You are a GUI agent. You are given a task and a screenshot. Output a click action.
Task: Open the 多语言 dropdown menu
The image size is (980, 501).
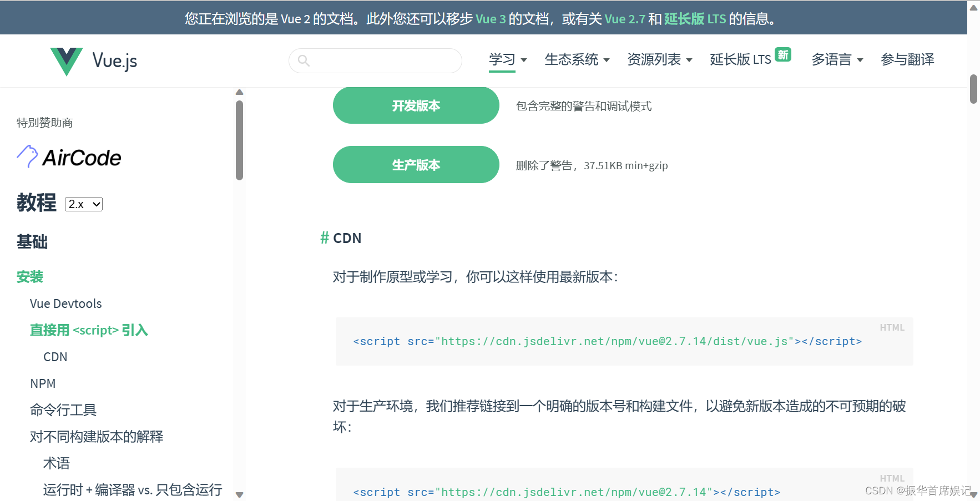click(837, 59)
